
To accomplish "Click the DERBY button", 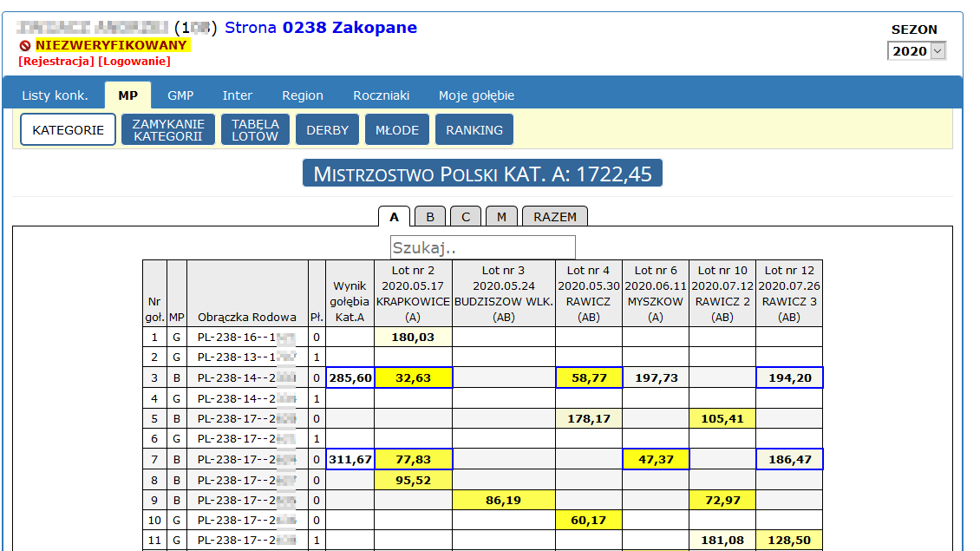I will pyautogui.click(x=327, y=130).
